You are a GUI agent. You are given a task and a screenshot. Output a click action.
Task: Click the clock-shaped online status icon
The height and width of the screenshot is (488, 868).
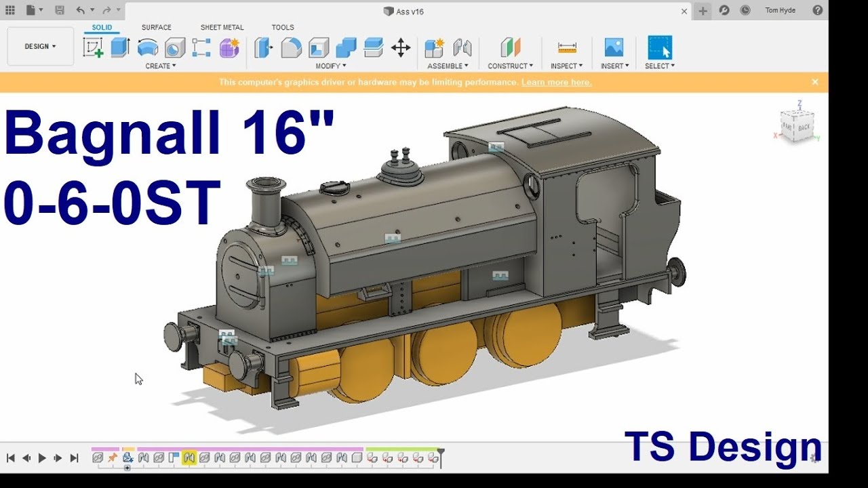(745, 10)
